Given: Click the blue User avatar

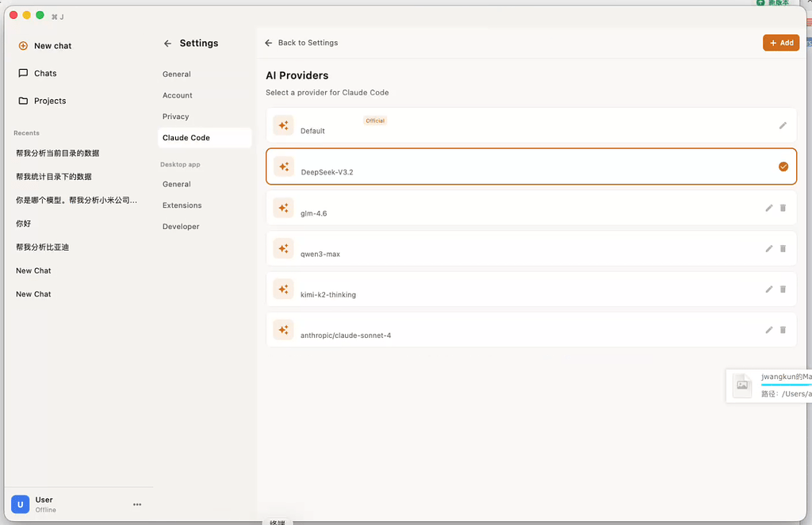Looking at the screenshot, I should pyautogui.click(x=20, y=504).
